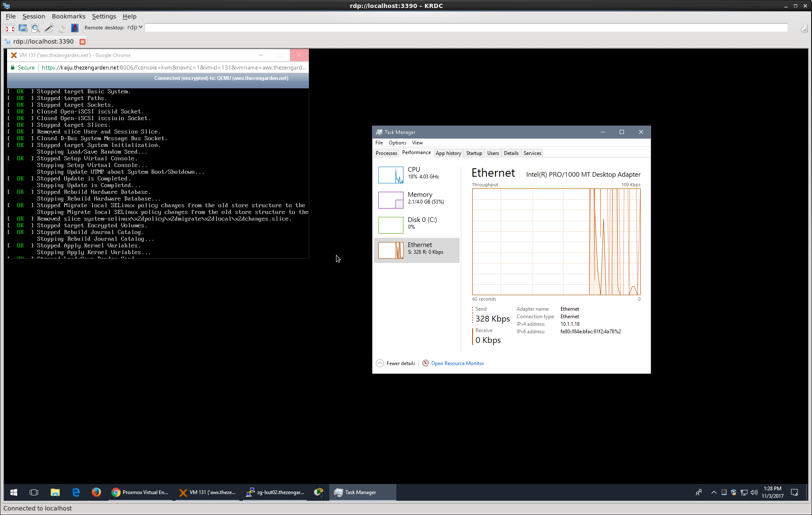Viewport: 812px width, 515px height.
Task: Open the Windows Start menu
Action: point(14,492)
